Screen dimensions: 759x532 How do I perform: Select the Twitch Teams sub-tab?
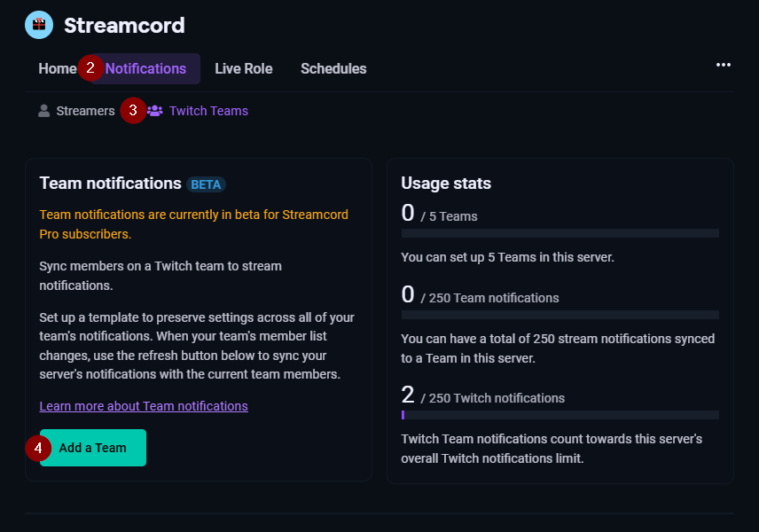[x=197, y=111]
